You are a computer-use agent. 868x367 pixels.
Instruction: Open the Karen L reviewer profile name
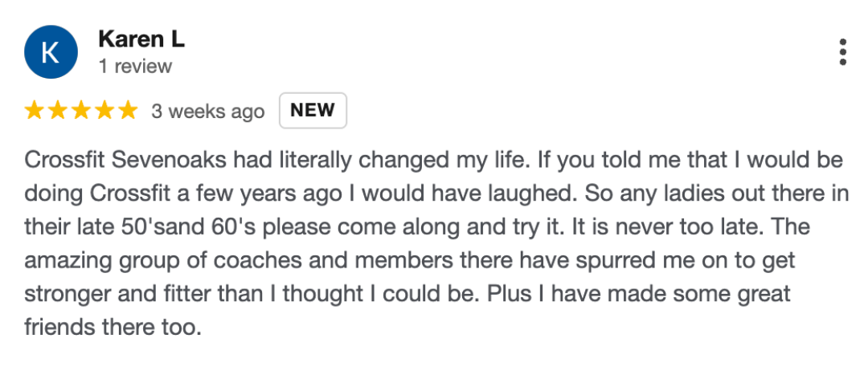(x=141, y=39)
